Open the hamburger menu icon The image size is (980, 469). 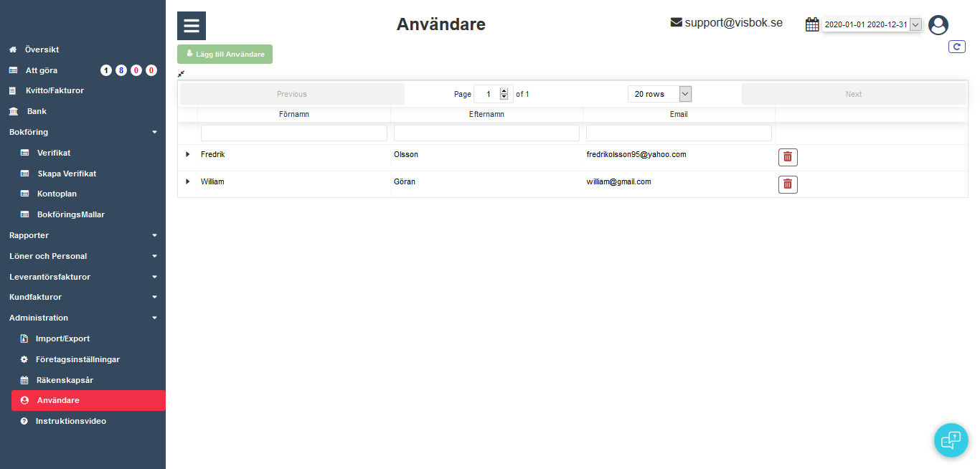(192, 26)
